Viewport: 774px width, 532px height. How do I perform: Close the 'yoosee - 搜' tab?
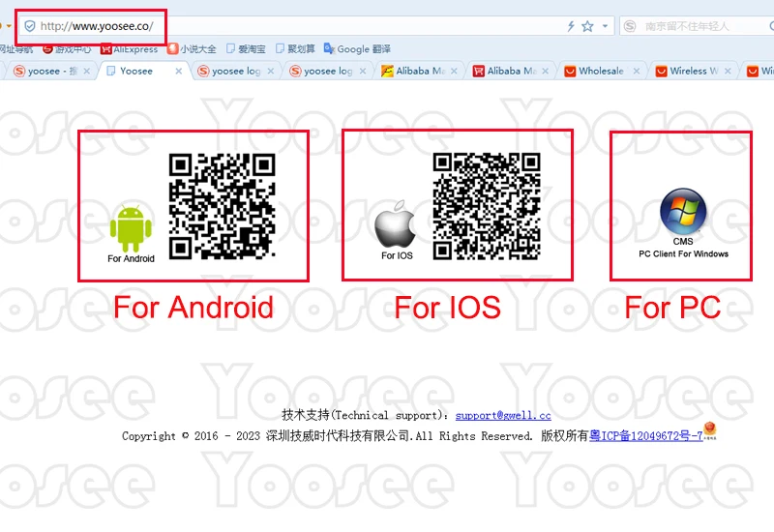coord(87,71)
